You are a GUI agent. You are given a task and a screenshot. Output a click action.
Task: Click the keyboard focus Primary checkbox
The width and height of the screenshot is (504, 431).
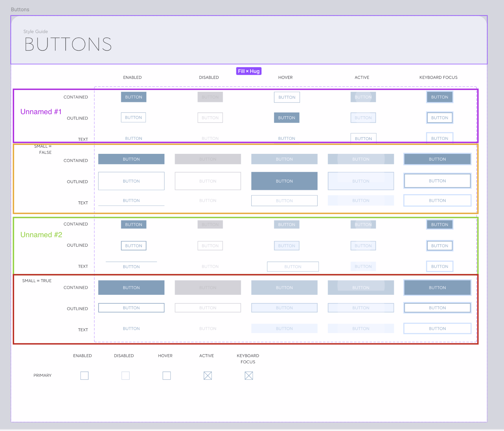coord(249,375)
